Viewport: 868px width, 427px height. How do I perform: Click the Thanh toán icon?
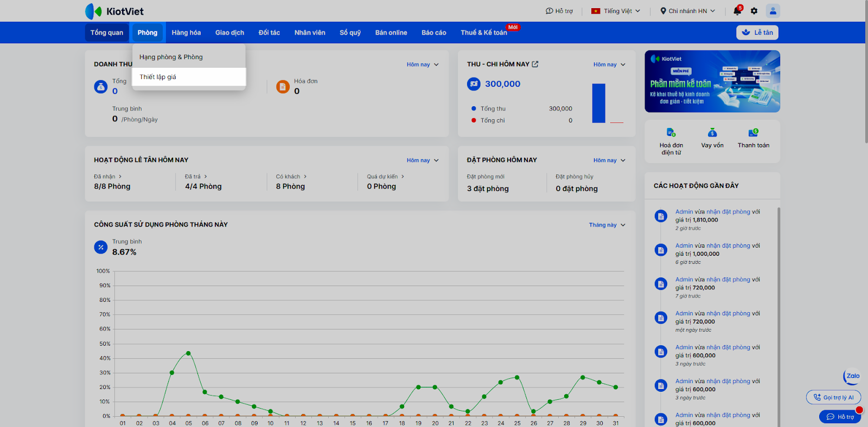754,132
